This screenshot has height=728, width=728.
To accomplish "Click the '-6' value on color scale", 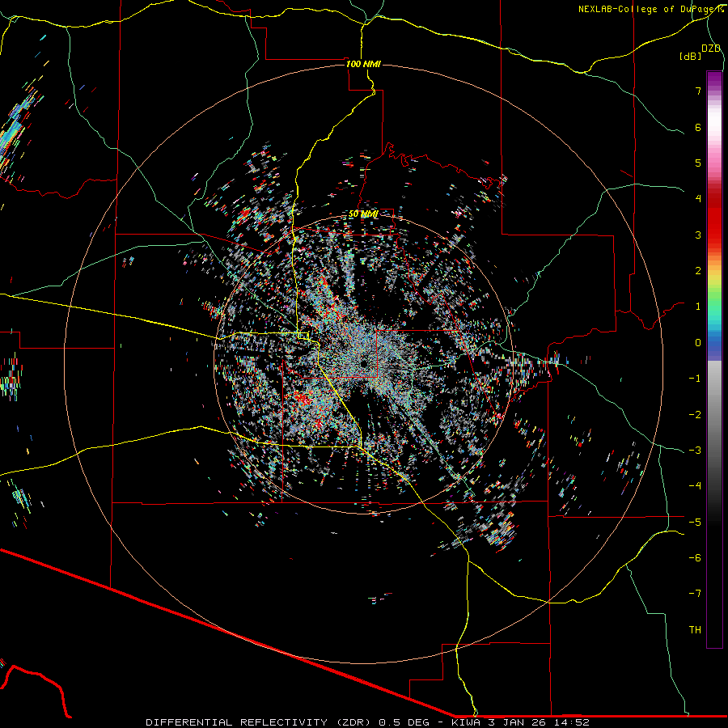I will (x=695, y=558).
